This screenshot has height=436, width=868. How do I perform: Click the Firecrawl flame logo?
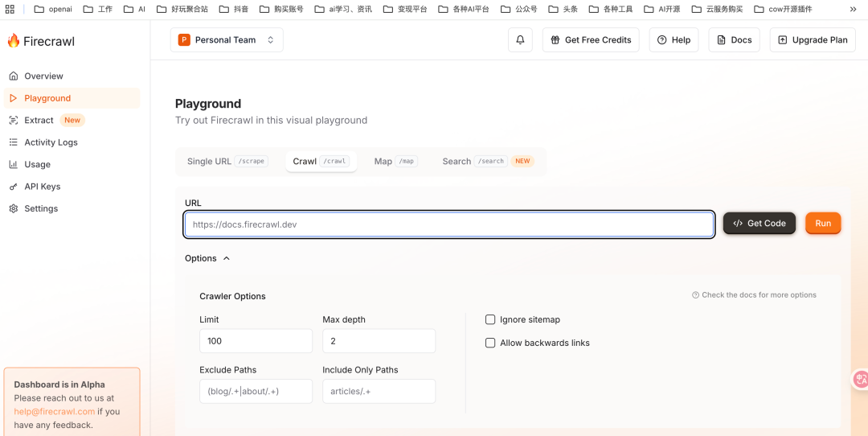(14, 40)
